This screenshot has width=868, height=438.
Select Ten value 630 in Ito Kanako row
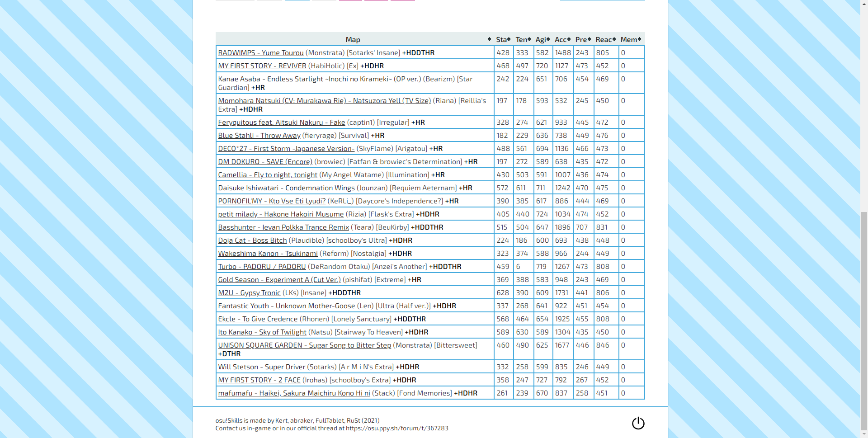click(x=522, y=332)
